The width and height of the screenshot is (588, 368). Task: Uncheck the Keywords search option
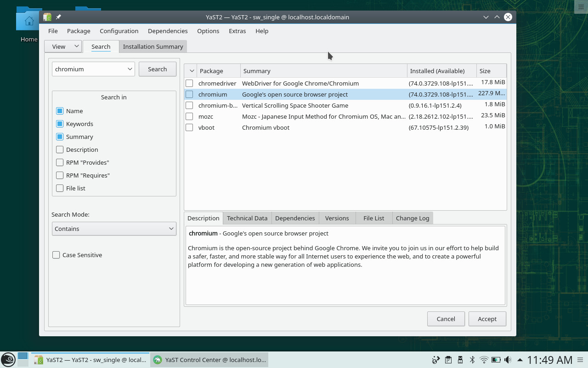tap(60, 124)
